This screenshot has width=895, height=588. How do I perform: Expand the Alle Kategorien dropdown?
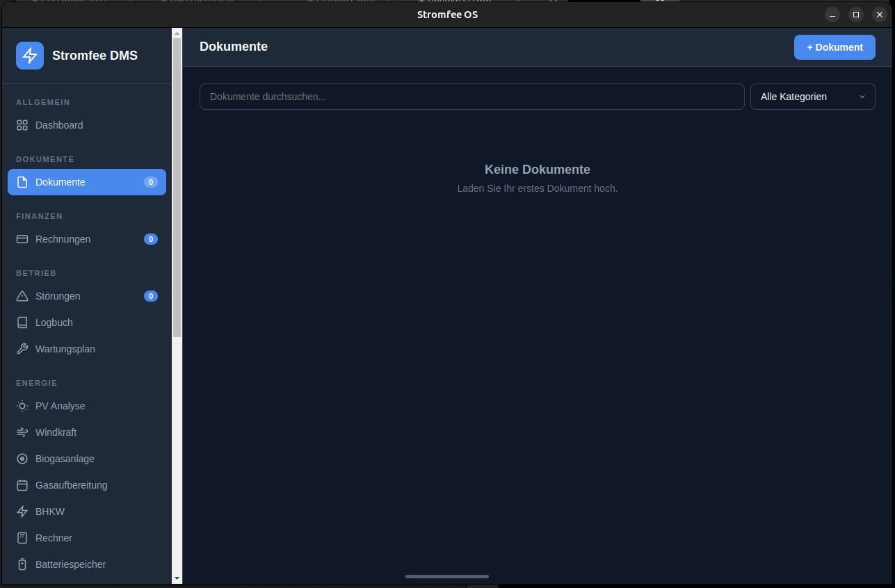click(812, 97)
